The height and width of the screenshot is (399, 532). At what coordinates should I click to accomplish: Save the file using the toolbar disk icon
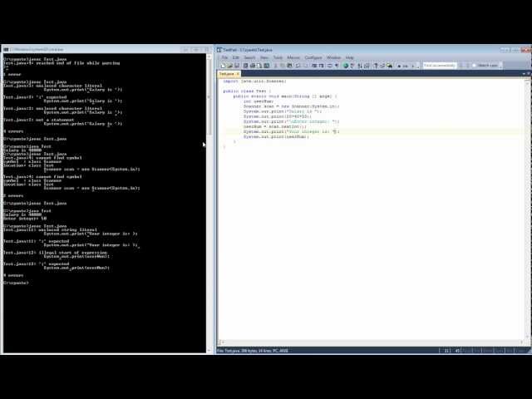point(237,66)
